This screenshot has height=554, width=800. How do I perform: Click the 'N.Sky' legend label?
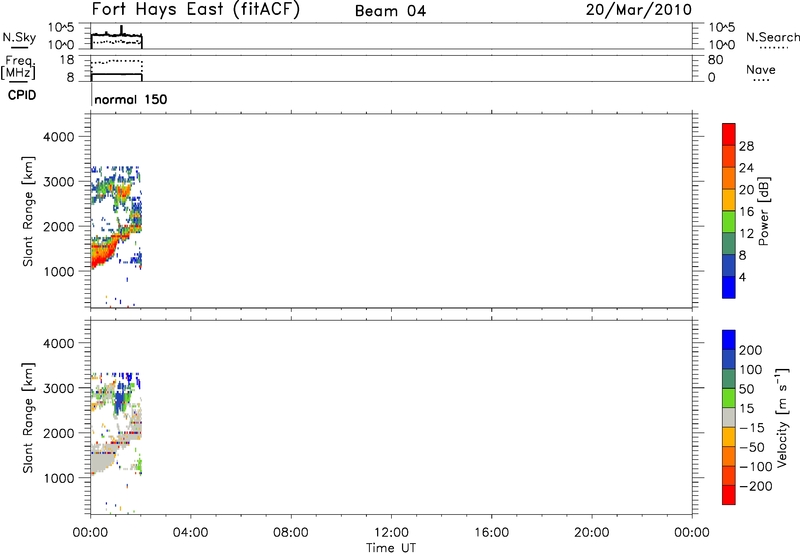[x=19, y=37]
